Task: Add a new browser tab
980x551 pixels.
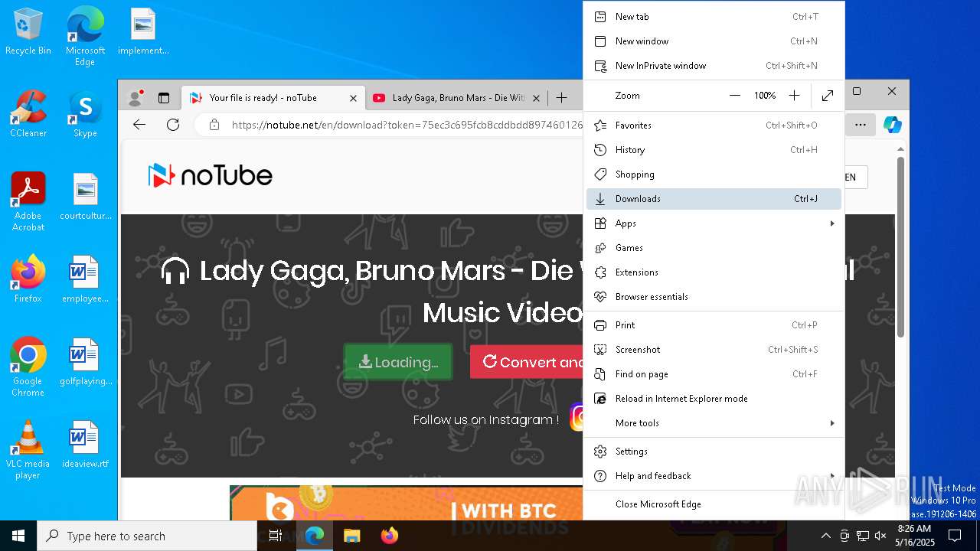Action: pos(561,98)
